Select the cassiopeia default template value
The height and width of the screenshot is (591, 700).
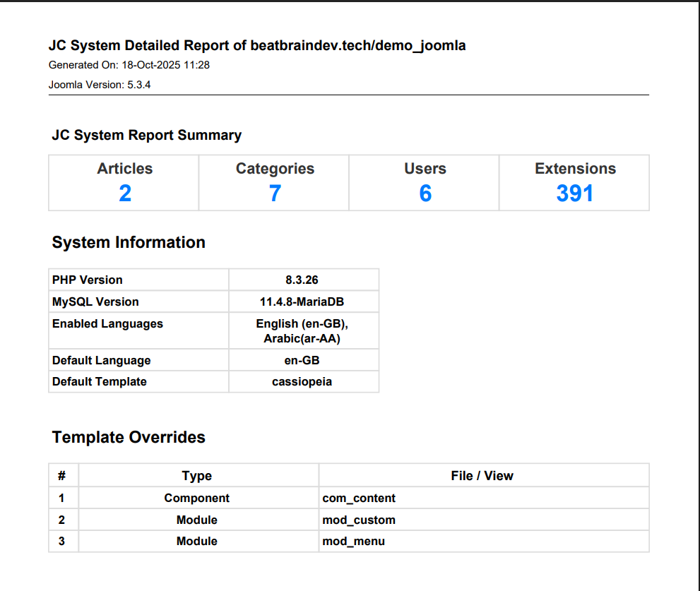[x=302, y=381]
